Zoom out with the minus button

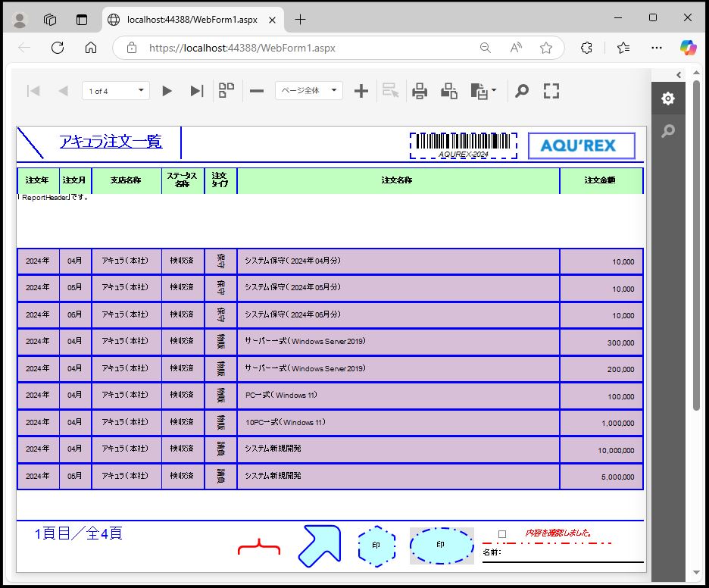[257, 91]
